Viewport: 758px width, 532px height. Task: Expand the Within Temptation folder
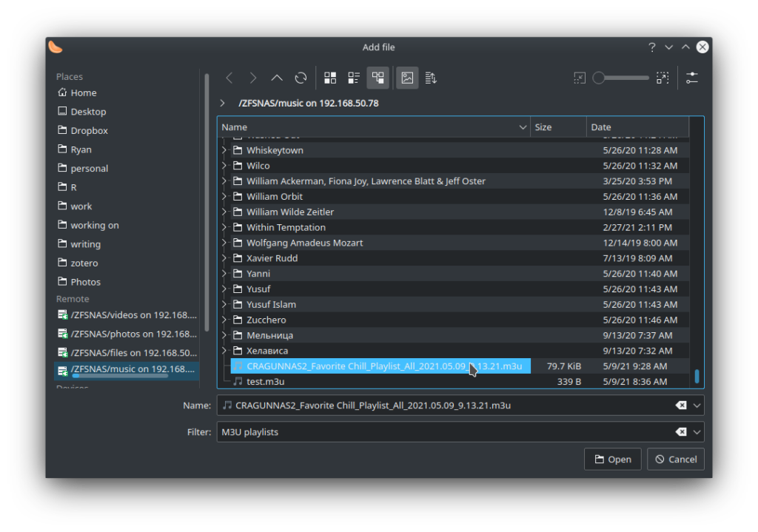tap(224, 228)
